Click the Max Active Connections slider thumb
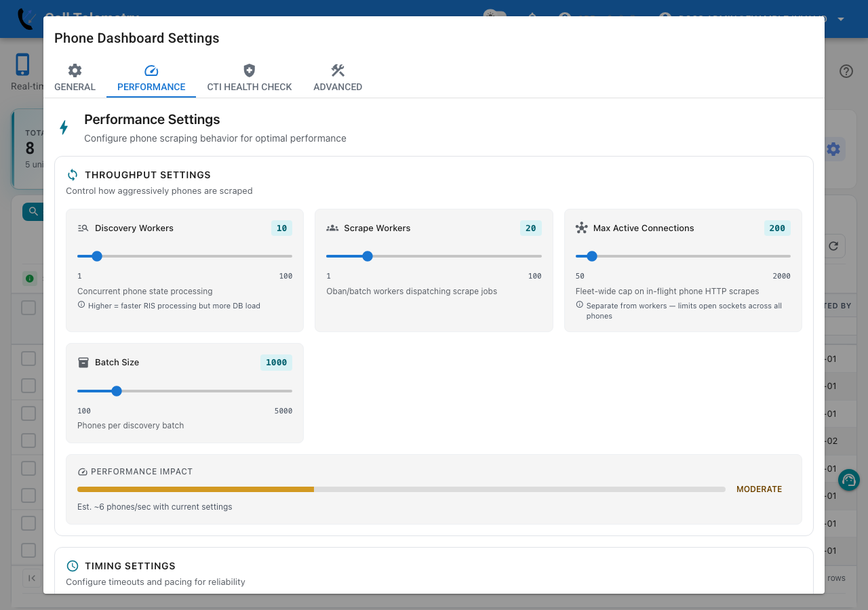Image resolution: width=868 pixels, height=610 pixels. coord(592,256)
